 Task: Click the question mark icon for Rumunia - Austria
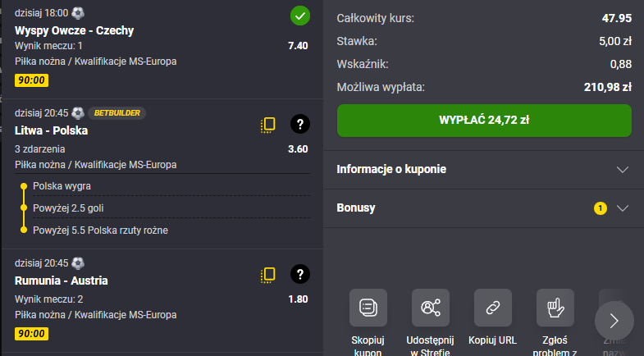300,275
